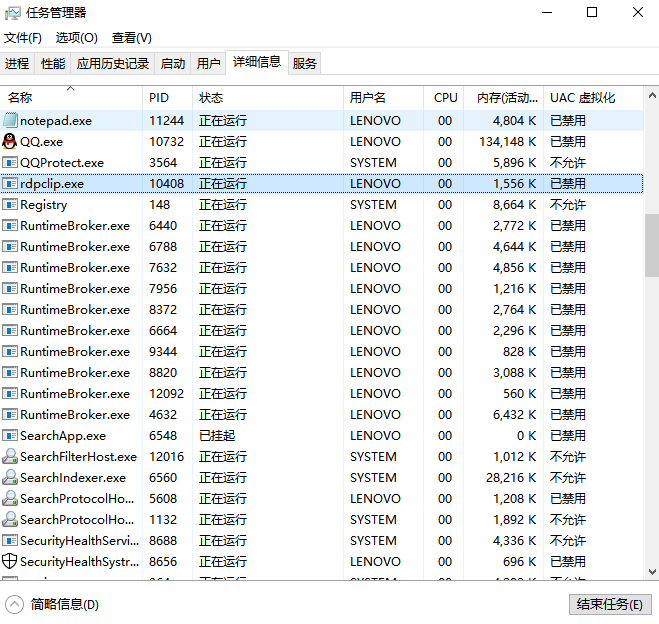Collapse to fewer details with arrow icon
Screen dimensions: 659x624
(x=15, y=605)
